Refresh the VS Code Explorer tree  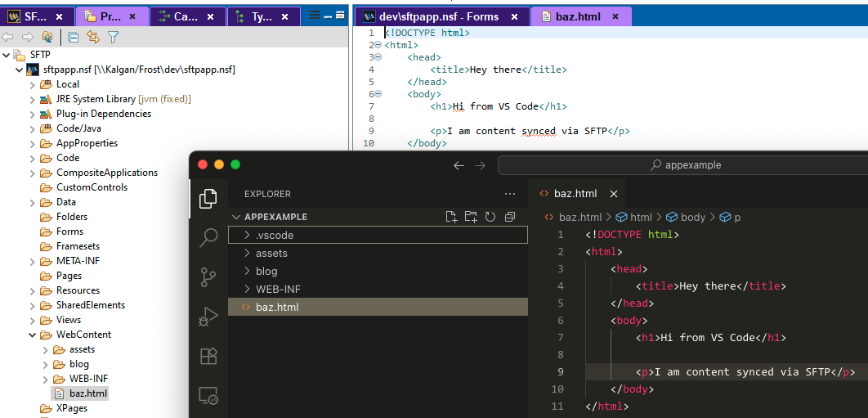pos(490,217)
